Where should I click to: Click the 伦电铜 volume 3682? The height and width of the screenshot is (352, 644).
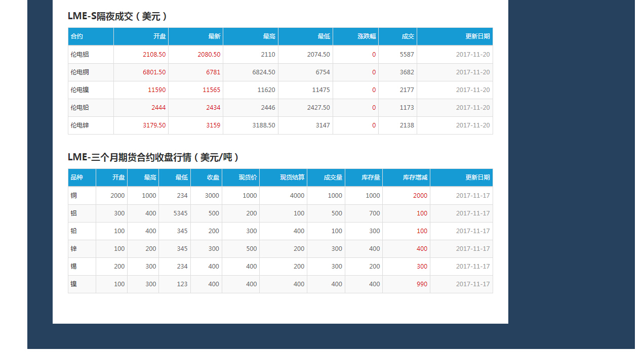tap(407, 72)
